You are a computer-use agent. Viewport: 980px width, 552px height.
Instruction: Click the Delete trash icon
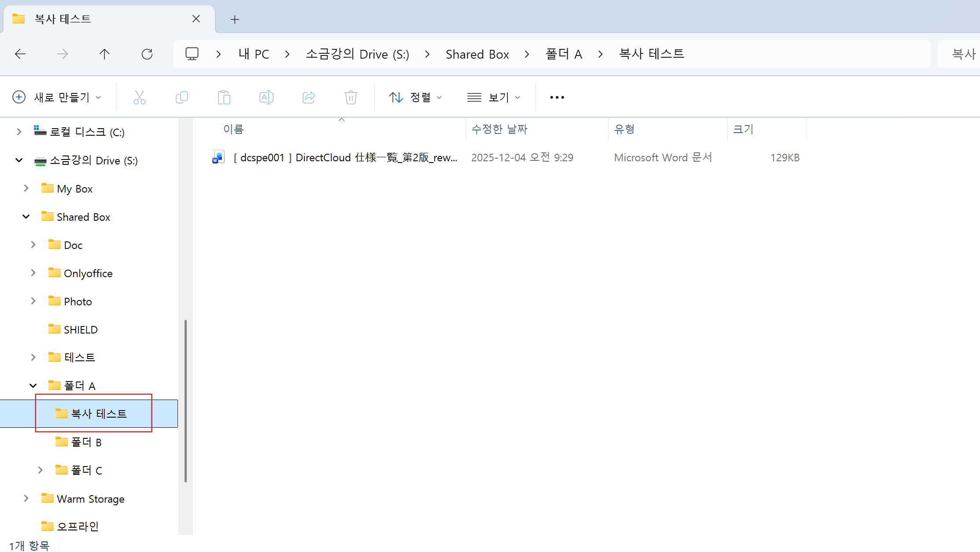pyautogui.click(x=351, y=97)
